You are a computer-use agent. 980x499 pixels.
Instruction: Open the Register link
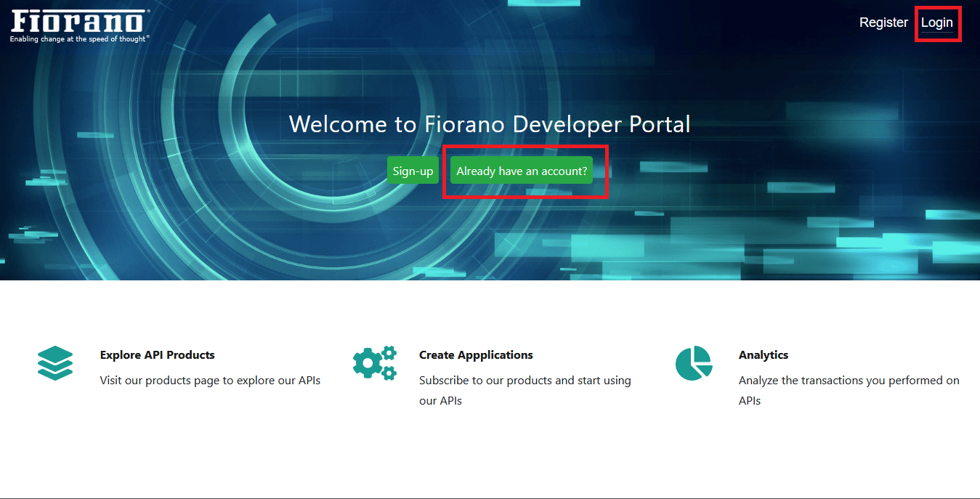pos(883,23)
